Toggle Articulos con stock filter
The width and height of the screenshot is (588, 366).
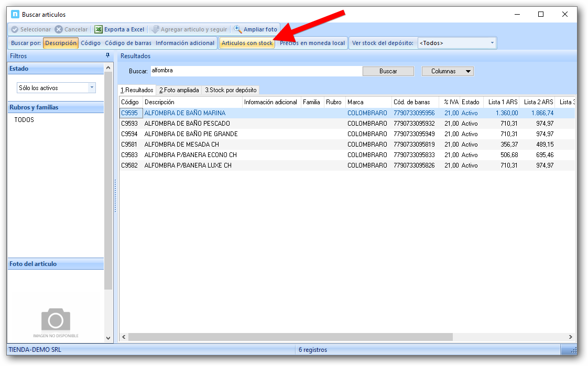(247, 43)
